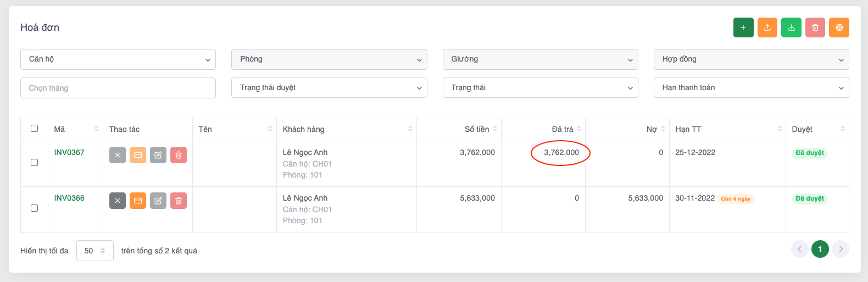This screenshot has height=282, width=868.
Task: Check the box for invoice INV0367
Action: pyautogui.click(x=34, y=163)
